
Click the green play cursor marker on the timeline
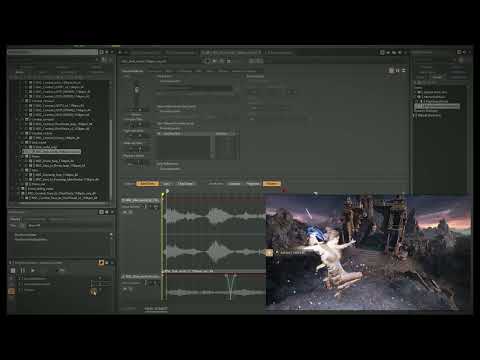tap(163, 194)
